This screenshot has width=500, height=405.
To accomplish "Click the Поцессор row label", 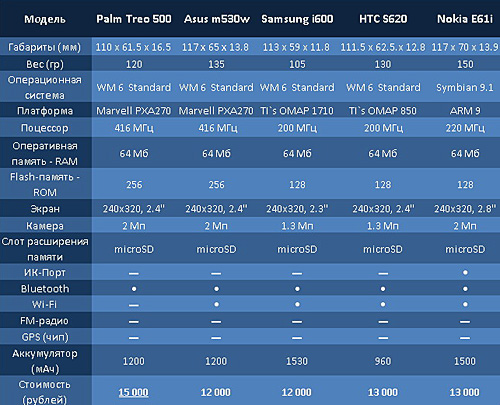I will pos(45,128).
